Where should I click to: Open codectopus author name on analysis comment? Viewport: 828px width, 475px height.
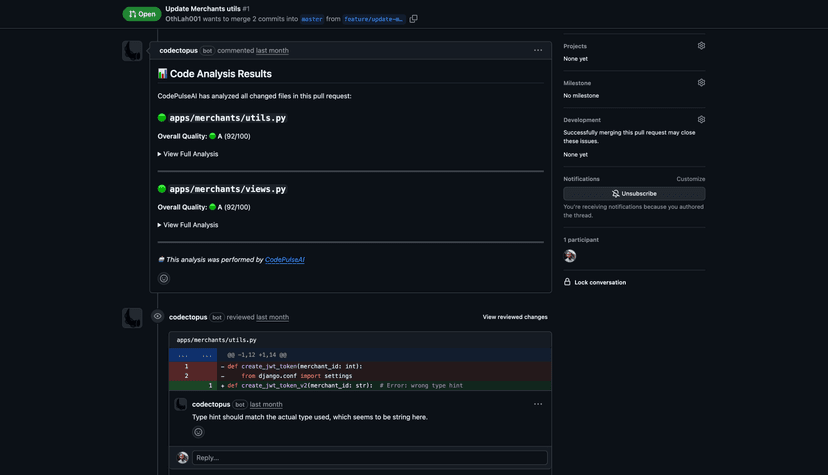click(x=178, y=51)
